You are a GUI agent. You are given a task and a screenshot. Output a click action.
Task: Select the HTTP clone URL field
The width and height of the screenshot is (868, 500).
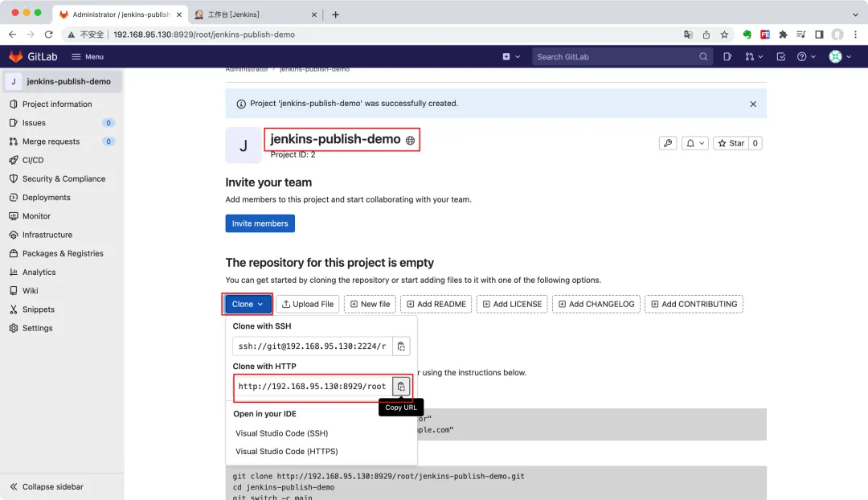click(x=312, y=387)
